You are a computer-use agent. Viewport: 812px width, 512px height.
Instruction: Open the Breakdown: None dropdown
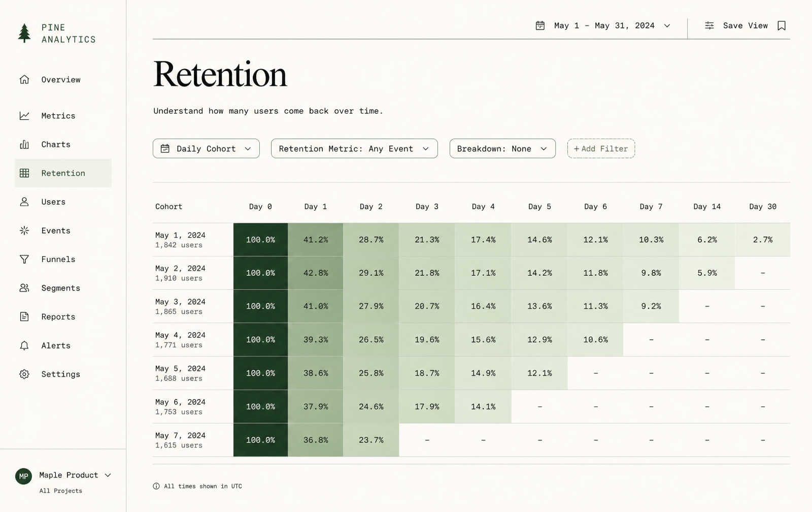click(502, 148)
